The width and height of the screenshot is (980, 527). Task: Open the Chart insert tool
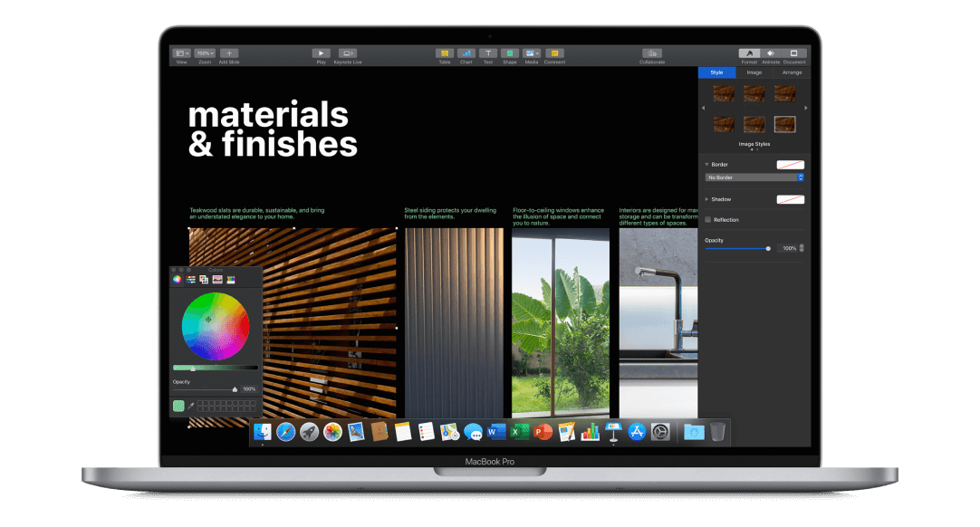click(466, 53)
